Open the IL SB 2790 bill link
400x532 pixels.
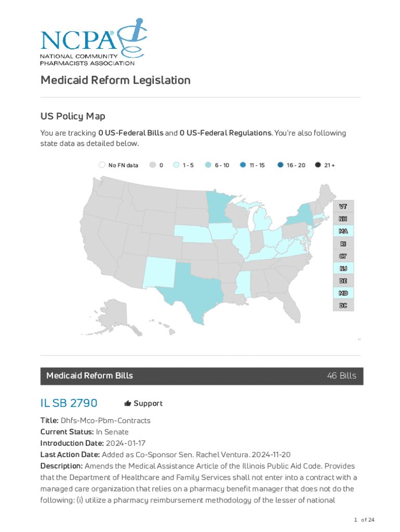[69, 404]
